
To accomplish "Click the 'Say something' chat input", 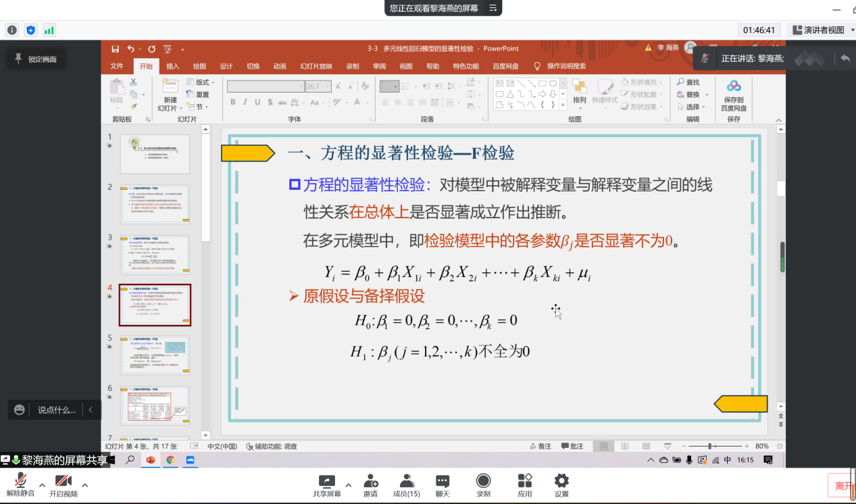I will pos(57,409).
